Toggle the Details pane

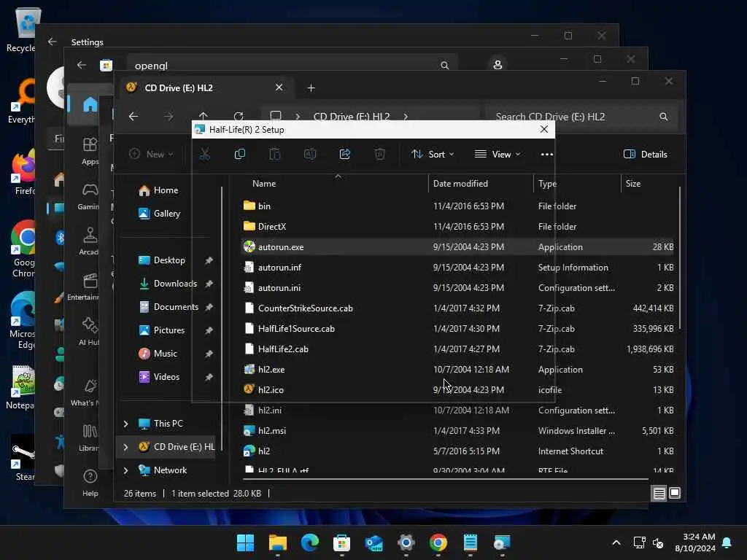[645, 155]
